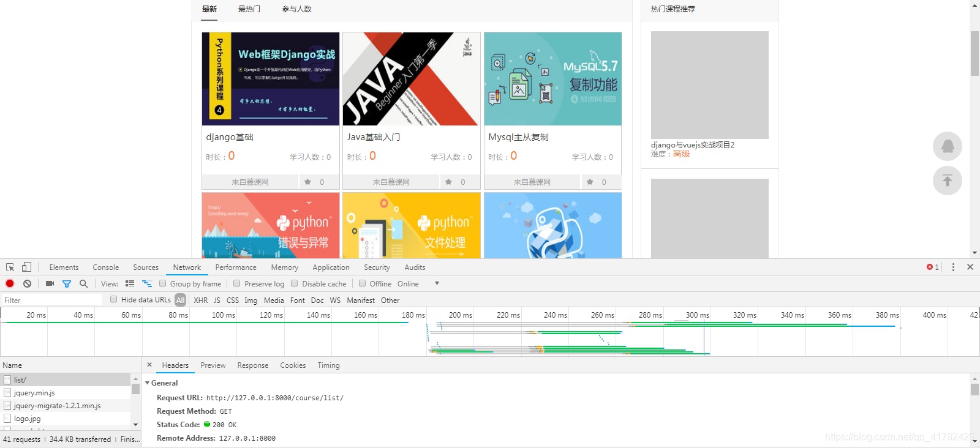980x448 pixels.
Task: Switch to the Audits tab
Action: pos(415,267)
